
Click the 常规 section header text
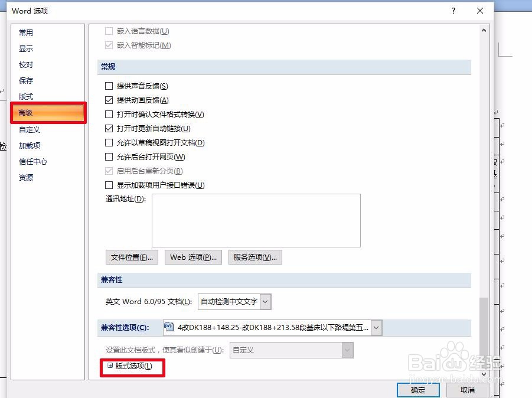click(x=108, y=67)
